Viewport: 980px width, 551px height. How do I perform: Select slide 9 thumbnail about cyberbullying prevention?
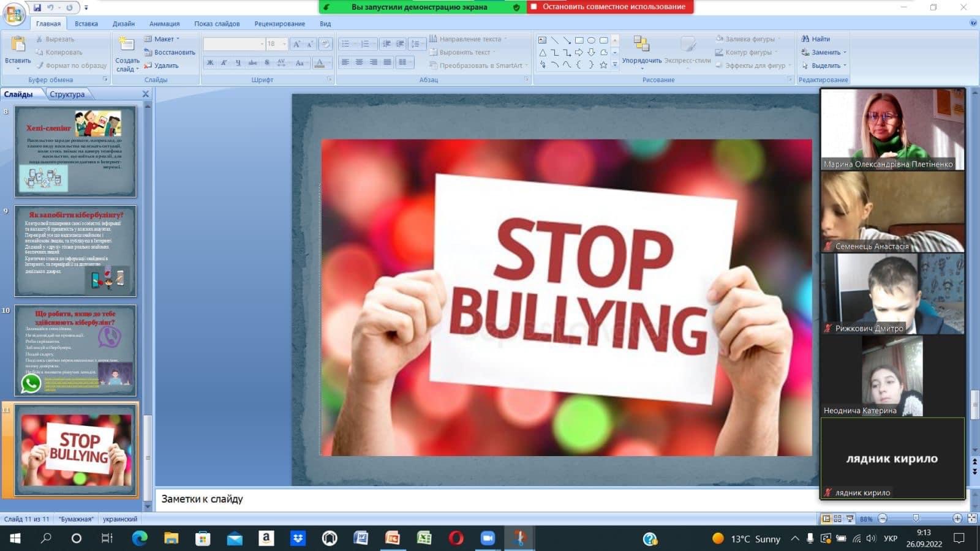(x=75, y=251)
